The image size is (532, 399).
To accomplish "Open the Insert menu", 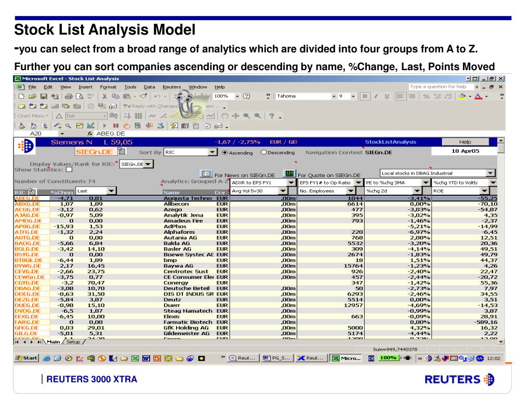I will (86, 87).
